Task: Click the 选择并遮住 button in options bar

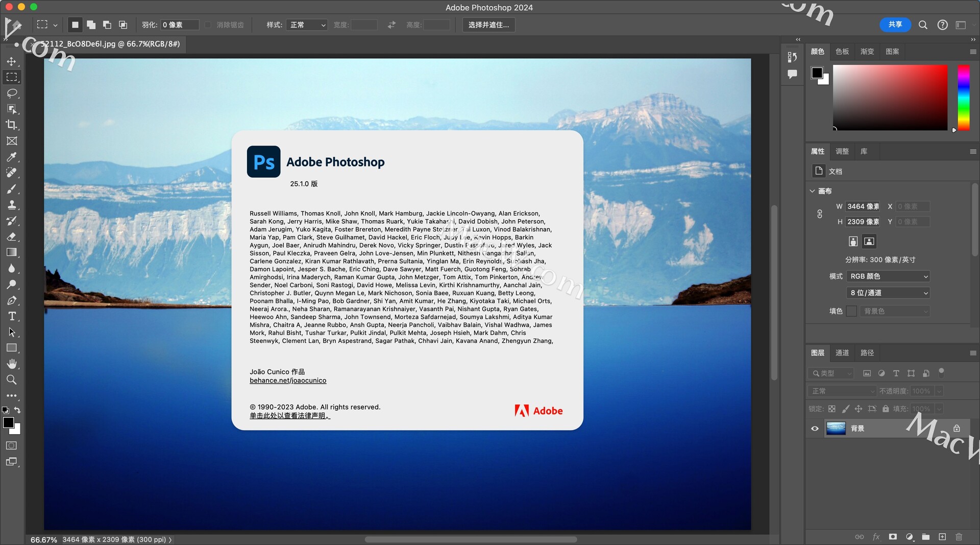Action: click(x=488, y=25)
